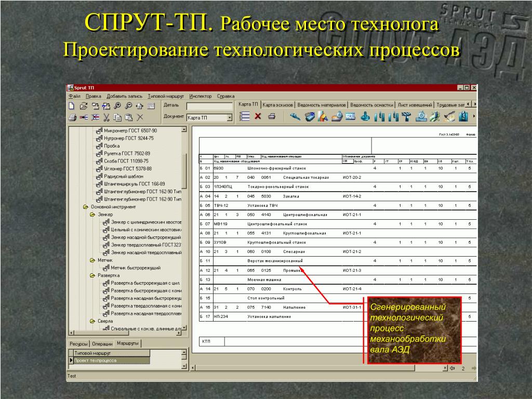The width and height of the screenshot is (532, 399).
Task: Click the Open folder icon
Action: pyautogui.click(x=84, y=106)
